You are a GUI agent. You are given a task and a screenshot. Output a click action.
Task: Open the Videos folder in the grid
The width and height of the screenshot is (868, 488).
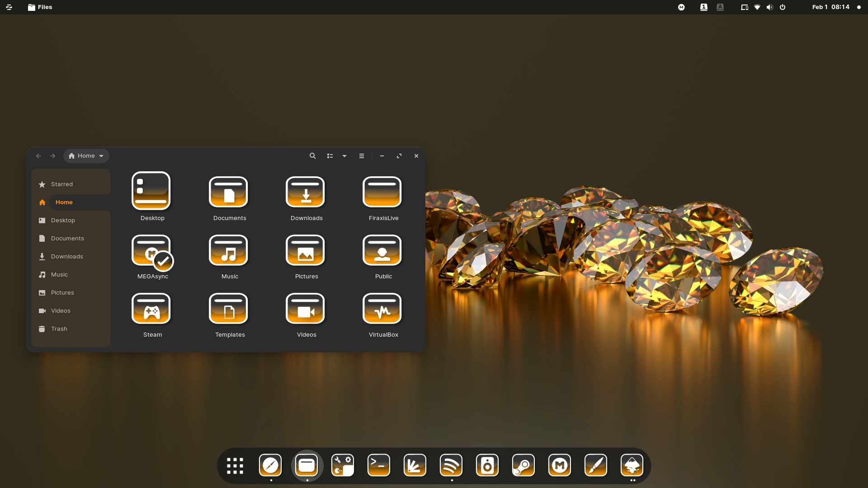coord(305,309)
